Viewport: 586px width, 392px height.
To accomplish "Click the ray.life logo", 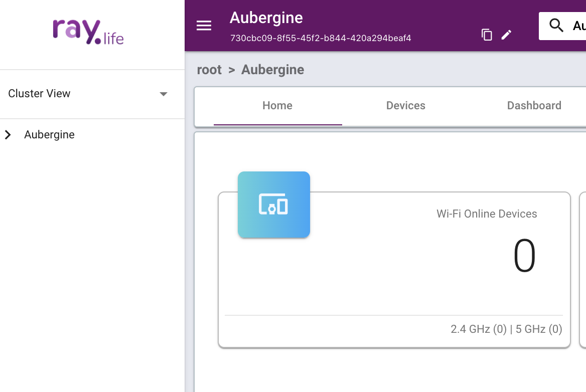I will coord(88,32).
